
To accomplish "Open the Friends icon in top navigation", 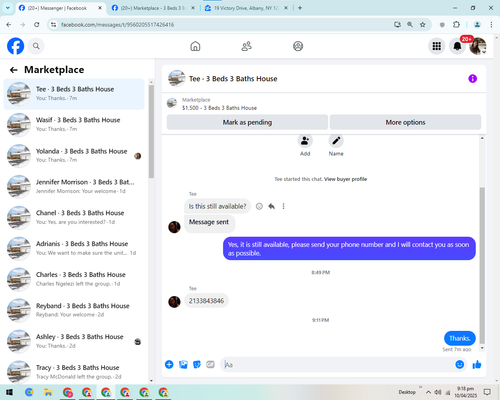I will [x=246, y=46].
